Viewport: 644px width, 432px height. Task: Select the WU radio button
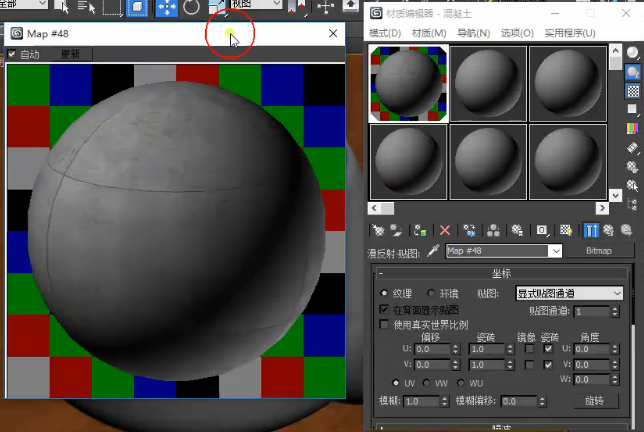click(x=461, y=383)
